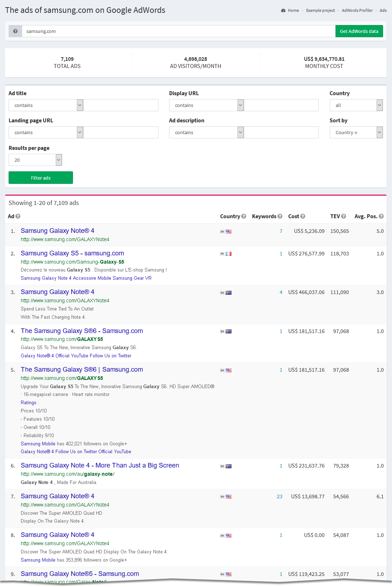The width and height of the screenshot is (392, 587).
Task: Click the US flag in ad row 8
Action: click(229, 535)
